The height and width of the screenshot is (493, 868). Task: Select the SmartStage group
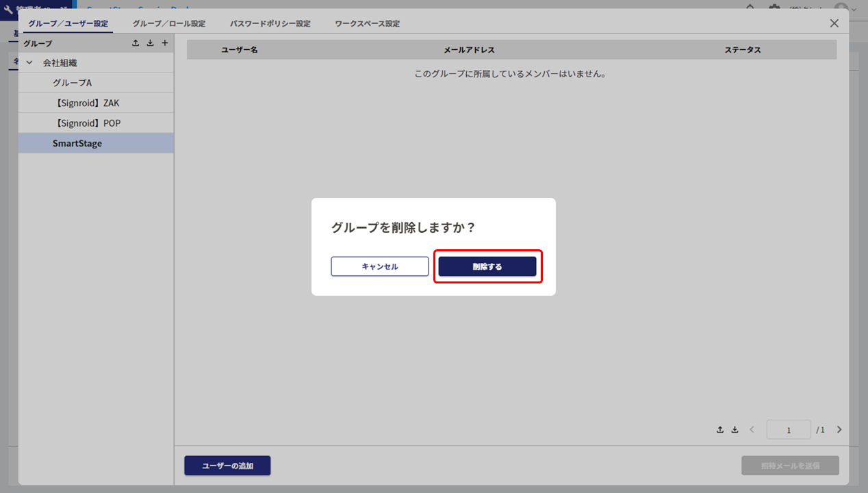point(77,144)
